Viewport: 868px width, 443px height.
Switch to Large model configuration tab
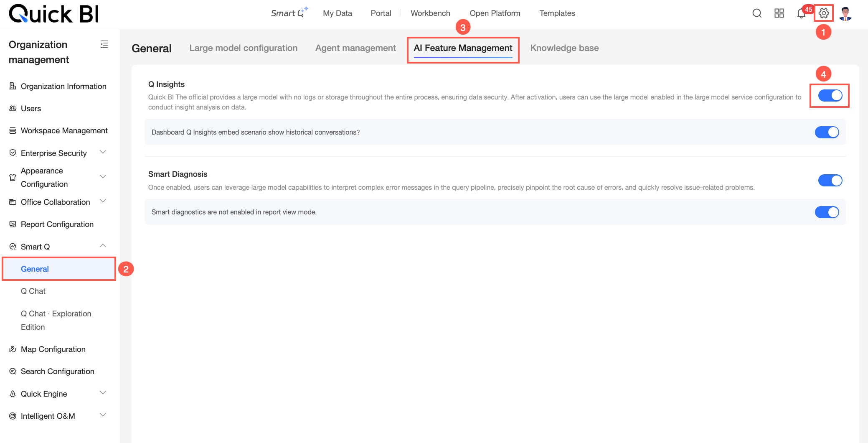coord(244,48)
